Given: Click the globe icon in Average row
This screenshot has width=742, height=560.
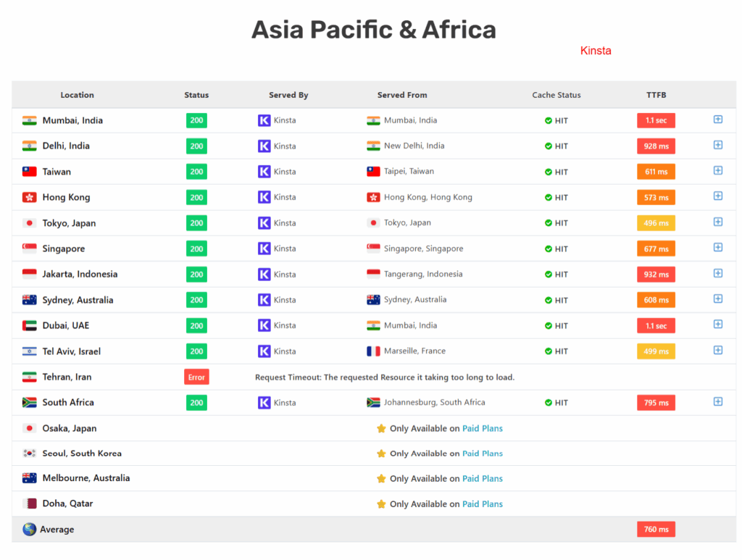Looking at the screenshot, I should (x=28, y=529).
